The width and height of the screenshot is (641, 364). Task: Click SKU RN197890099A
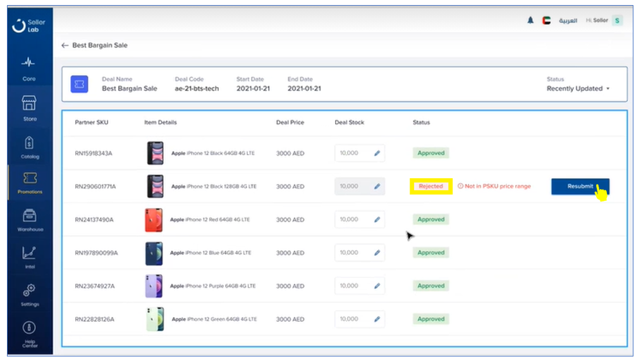tap(96, 253)
